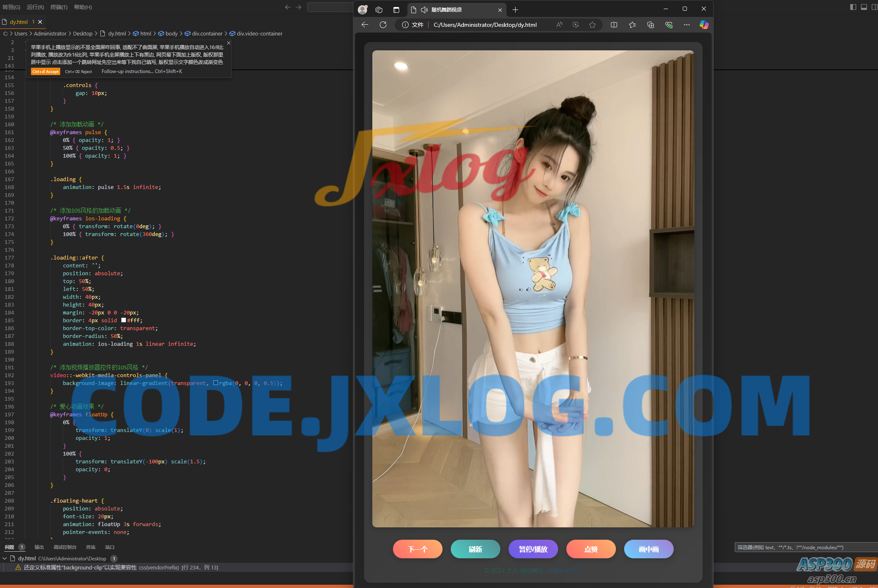The image size is (878, 588).
Task: Open Edge settings and more menu
Action: 686,25
